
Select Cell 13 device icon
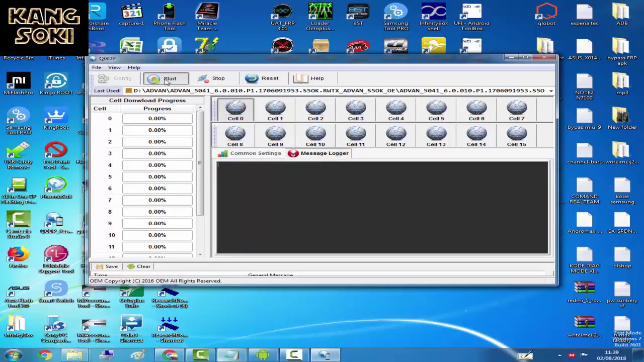pyautogui.click(x=436, y=136)
